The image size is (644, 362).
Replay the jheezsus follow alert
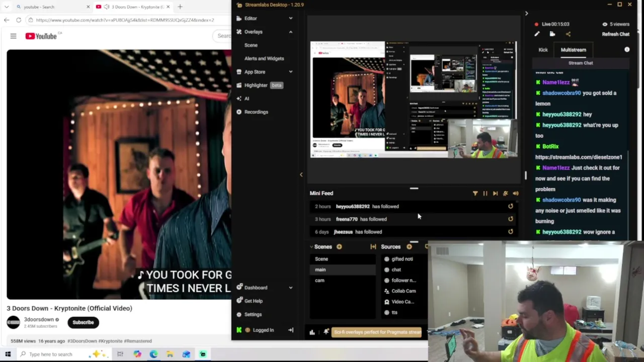click(511, 232)
